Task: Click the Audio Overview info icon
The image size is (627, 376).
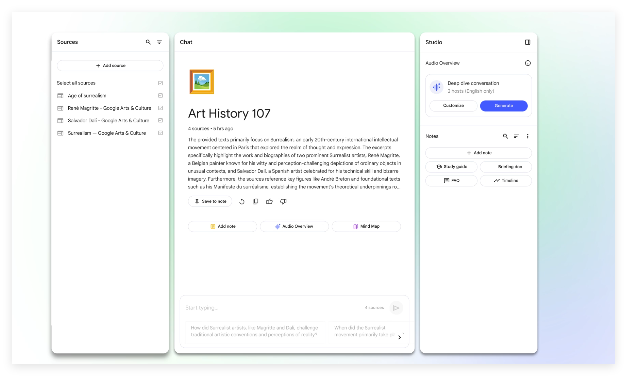Action: (x=528, y=63)
